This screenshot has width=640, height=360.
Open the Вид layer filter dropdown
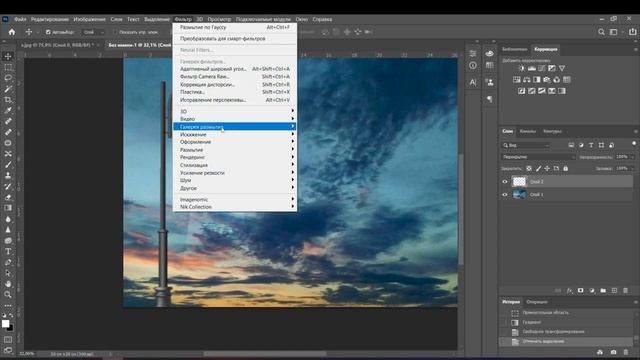pos(526,145)
